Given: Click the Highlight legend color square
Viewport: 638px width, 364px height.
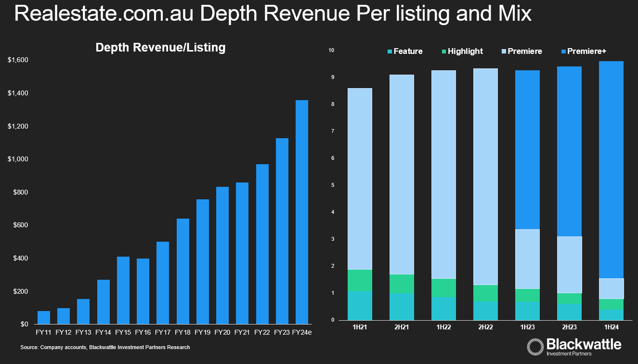Looking at the screenshot, I should tap(443, 52).
